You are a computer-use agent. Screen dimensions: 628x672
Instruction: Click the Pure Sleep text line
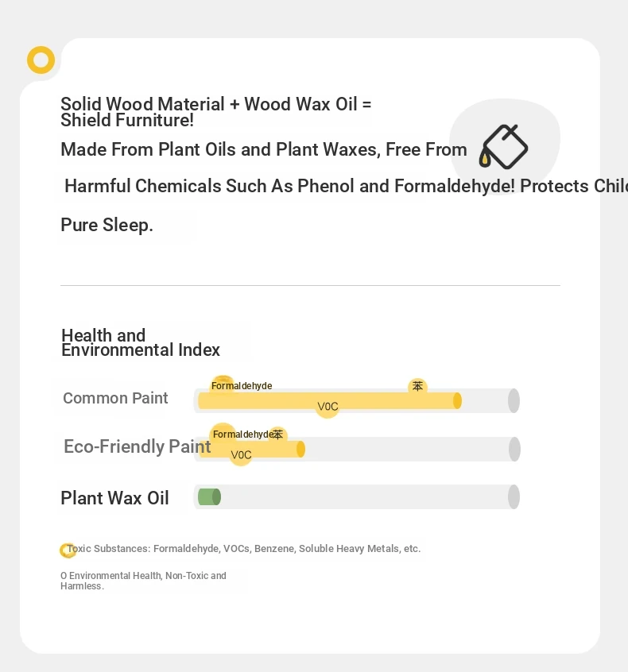click(107, 225)
